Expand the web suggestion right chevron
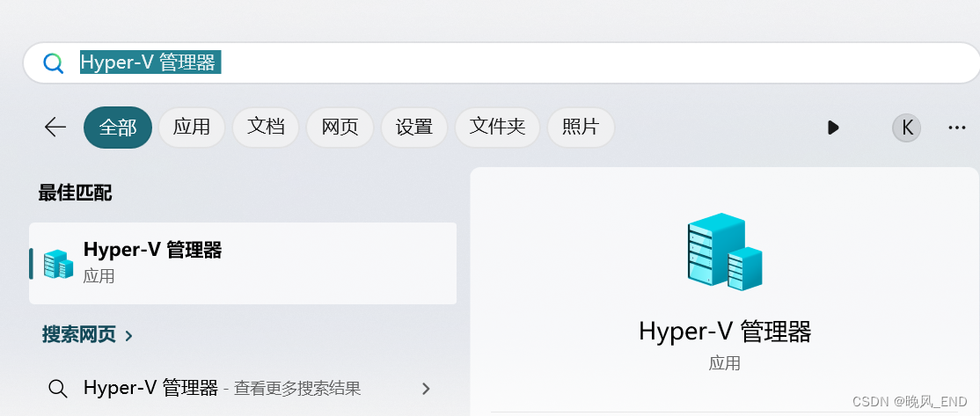Image resolution: width=980 pixels, height=416 pixels. tap(427, 389)
